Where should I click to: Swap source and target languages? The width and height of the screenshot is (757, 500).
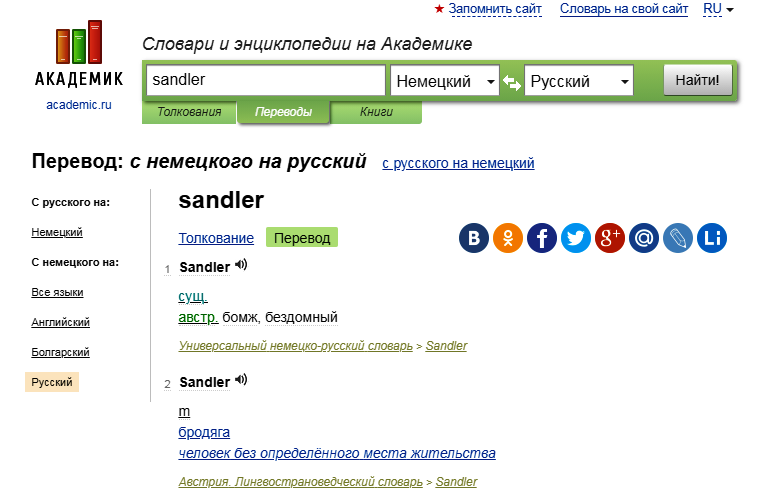coord(512,82)
